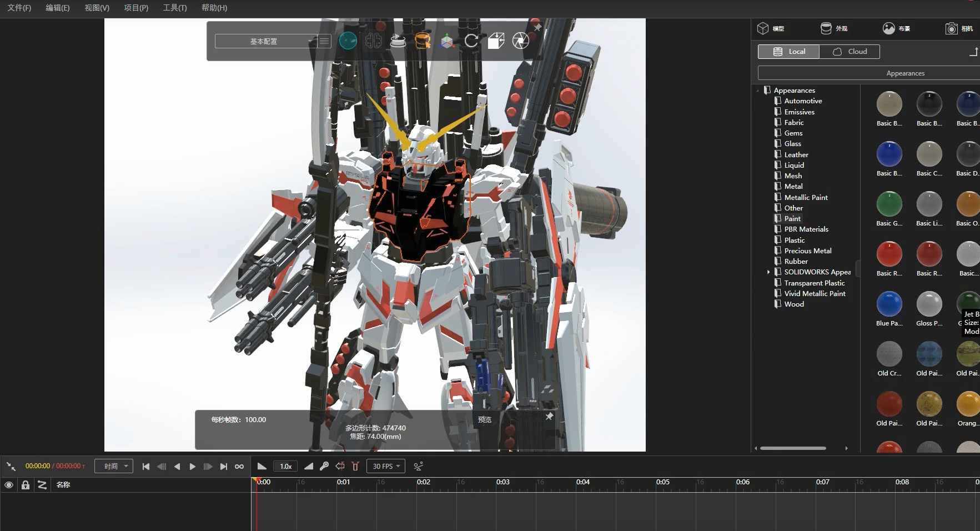Click the teal render preview sphere icon
Image resolution: width=980 pixels, height=531 pixels.
(348, 41)
